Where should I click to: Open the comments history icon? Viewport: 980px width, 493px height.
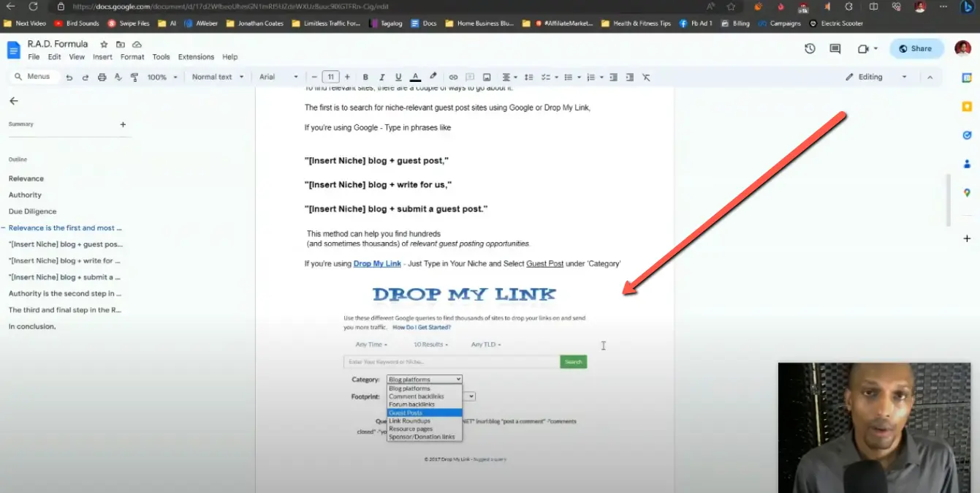835,49
